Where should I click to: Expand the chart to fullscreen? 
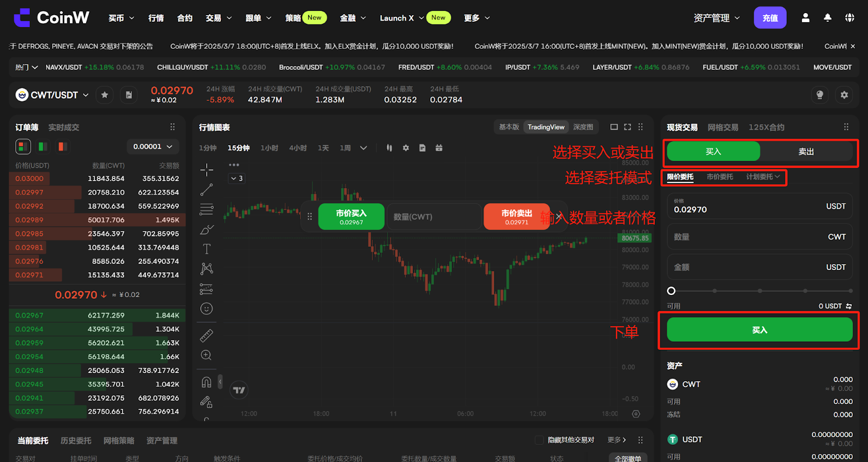(628, 127)
